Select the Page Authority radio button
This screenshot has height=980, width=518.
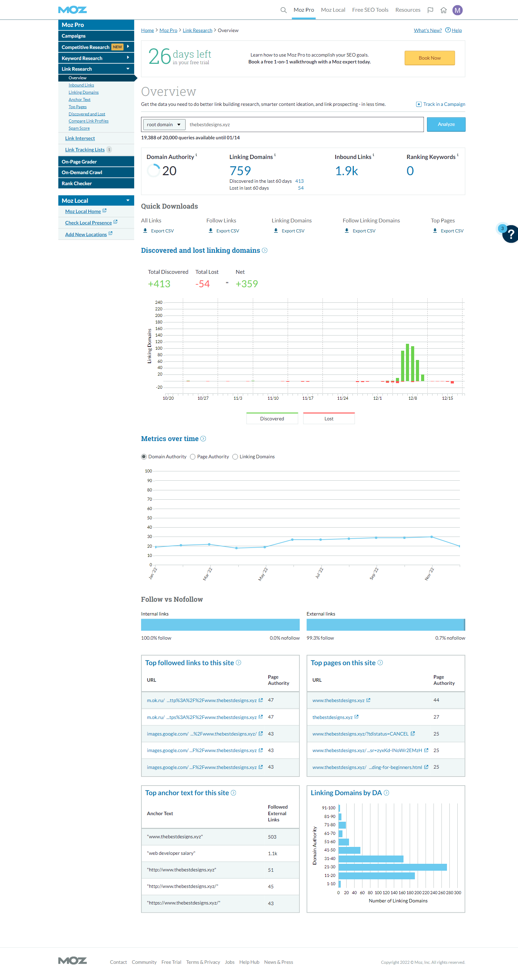[x=192, y=457]
